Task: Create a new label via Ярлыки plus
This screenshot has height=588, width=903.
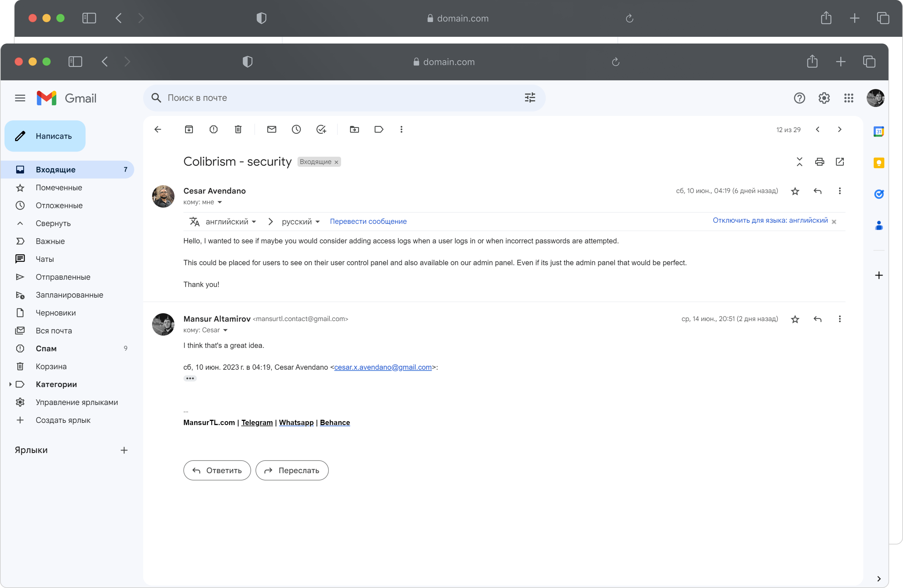Action: [124, 450]
